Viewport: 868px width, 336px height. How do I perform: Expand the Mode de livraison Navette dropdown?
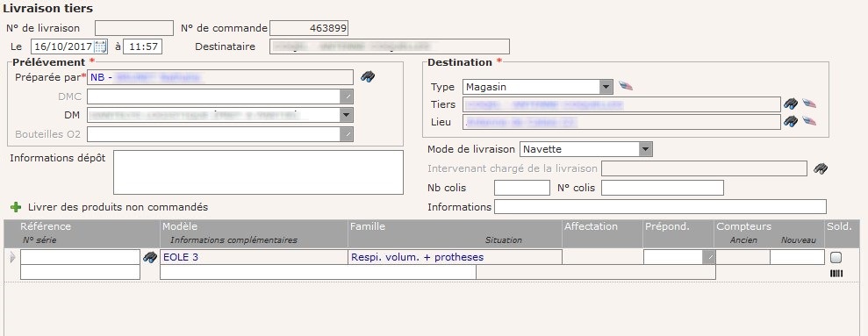coord(645,149)
